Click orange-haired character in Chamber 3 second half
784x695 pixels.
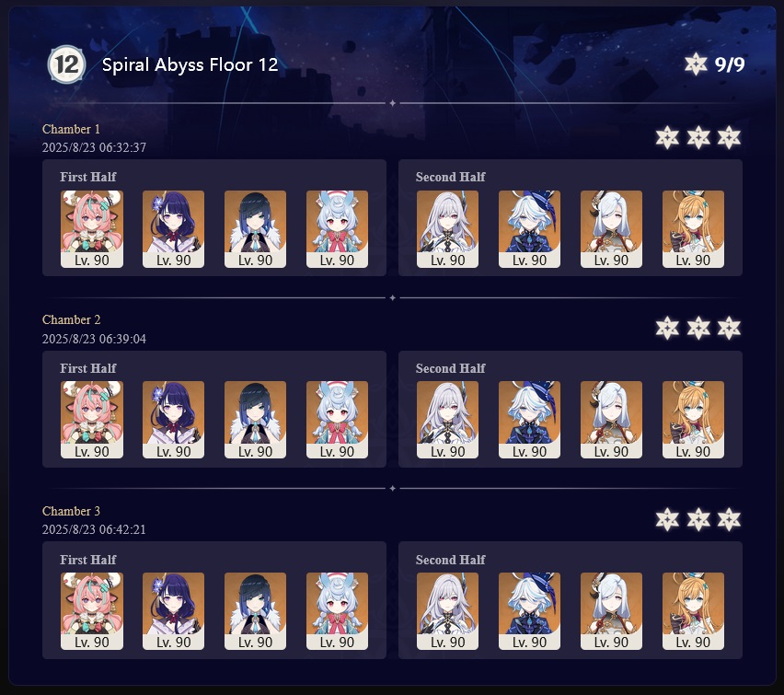pyautogui.click(x=693, y=611)
